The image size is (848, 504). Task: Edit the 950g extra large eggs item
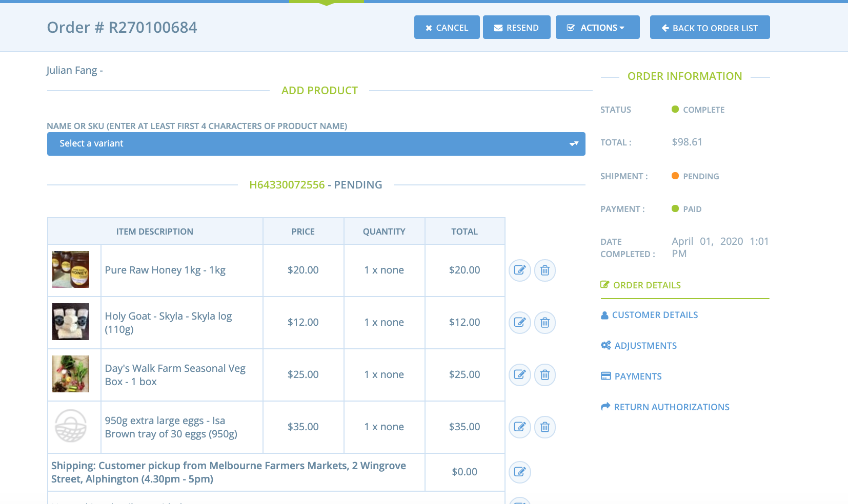[x=519, y=427]
